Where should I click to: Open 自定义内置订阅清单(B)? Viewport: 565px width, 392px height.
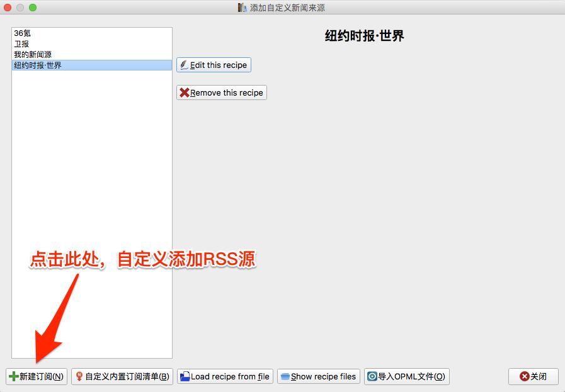pyautogui.click(x=122, y=376)
